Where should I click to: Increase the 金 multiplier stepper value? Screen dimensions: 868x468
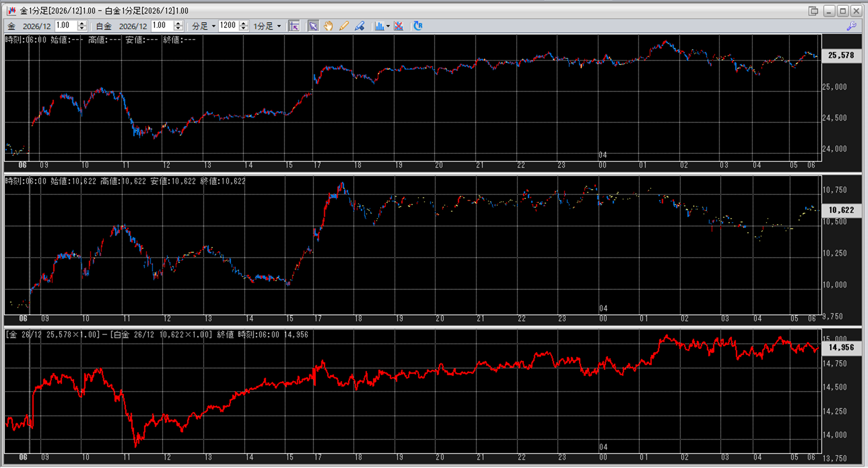click(82, 23)
